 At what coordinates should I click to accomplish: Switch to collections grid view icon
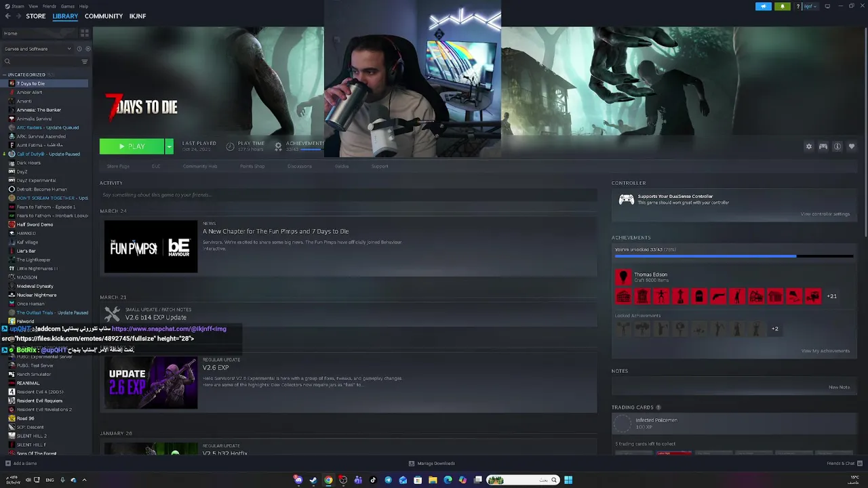(85, 33)
